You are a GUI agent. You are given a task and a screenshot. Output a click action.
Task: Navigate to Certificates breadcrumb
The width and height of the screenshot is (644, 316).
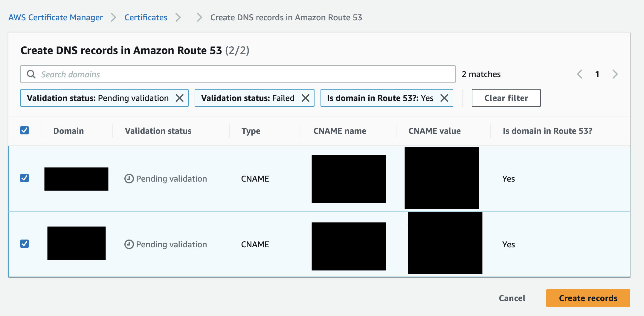click(x=146, y=17)
